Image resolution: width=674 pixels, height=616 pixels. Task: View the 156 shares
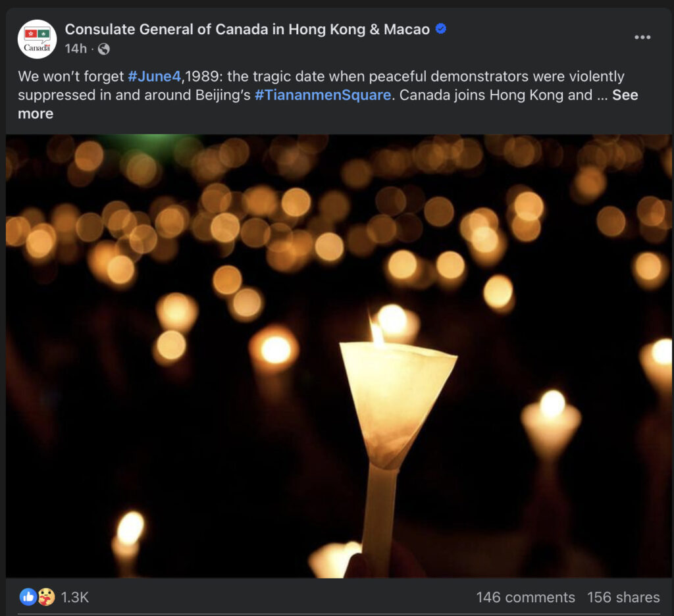[x=623, y=597]
